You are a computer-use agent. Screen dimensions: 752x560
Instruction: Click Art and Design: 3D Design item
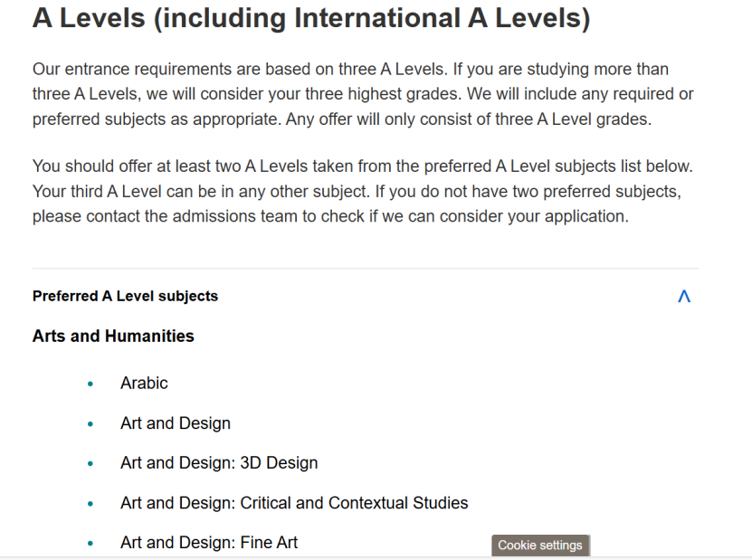219,463
